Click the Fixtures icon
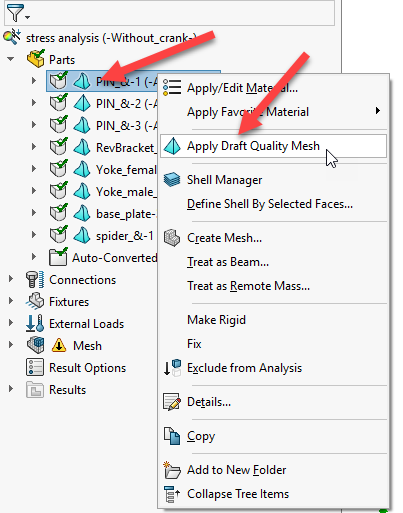Screen dimensions: 403x513 (35, 301)
